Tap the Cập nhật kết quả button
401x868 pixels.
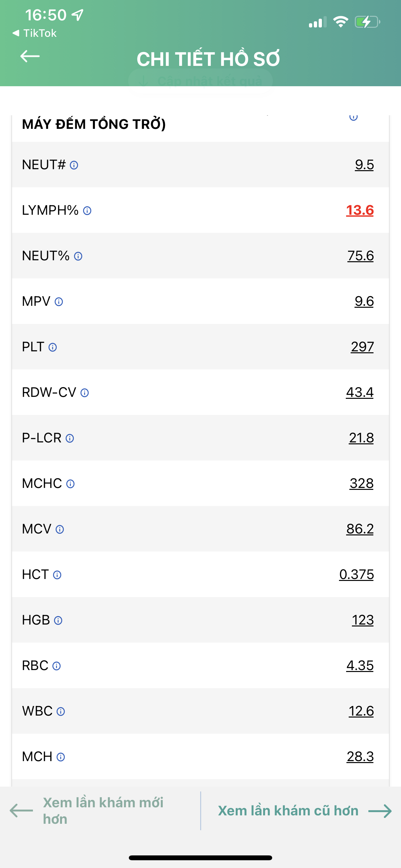(x=200, y=81)
